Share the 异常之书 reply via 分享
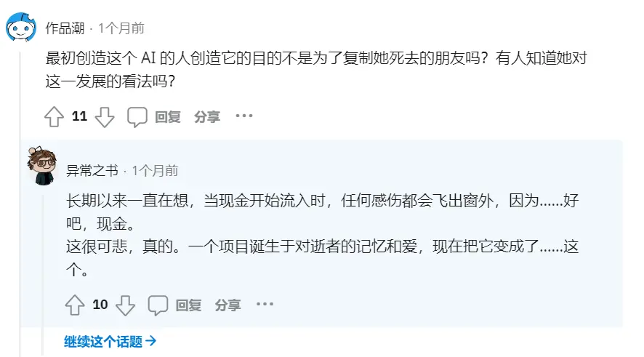This screenshot has width=644, height=357. tap(228, 305)
